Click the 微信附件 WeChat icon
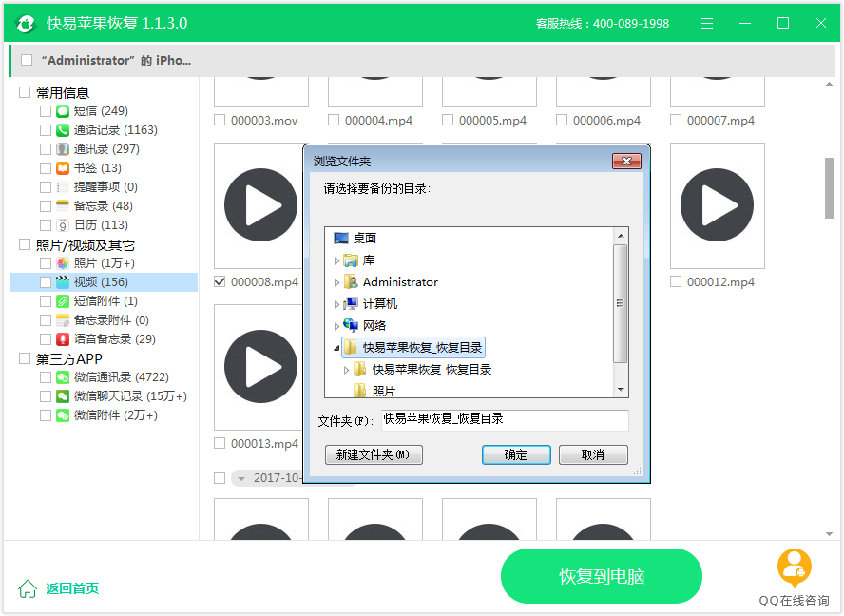Image resolution: width=844 pixels, height=616 pixels. [63, 415]
